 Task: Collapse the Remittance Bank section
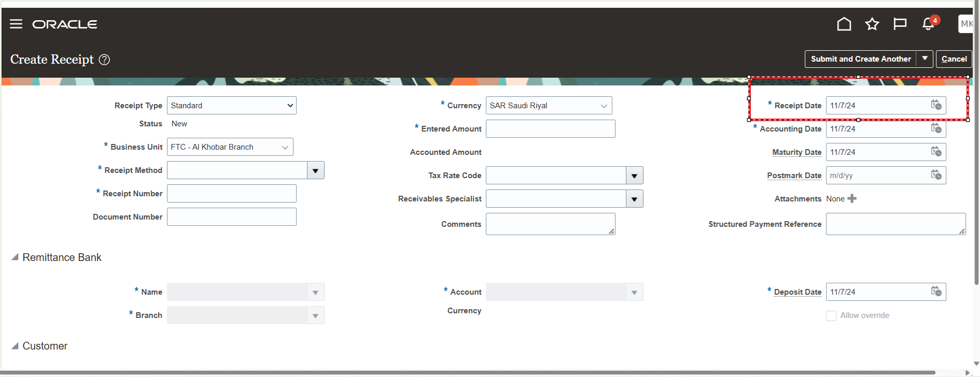[15, 257]
